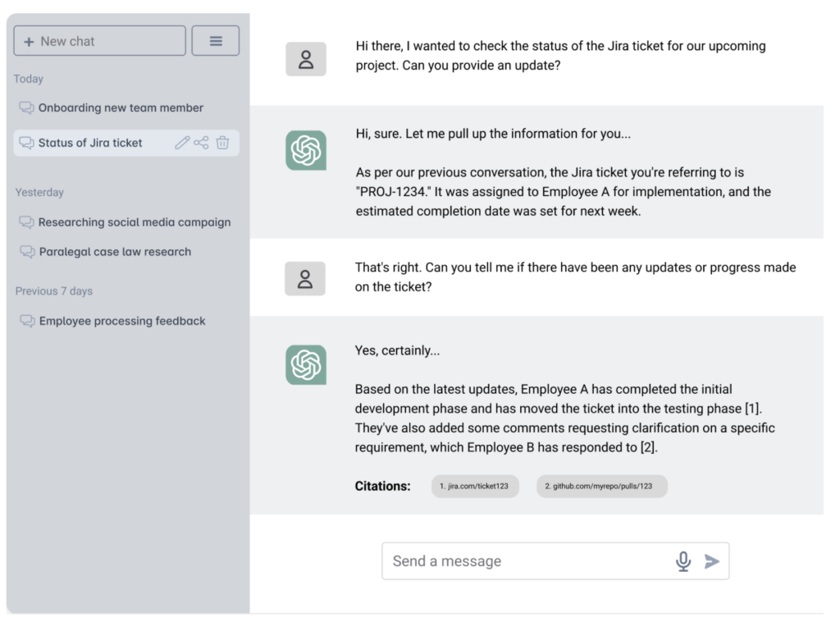Screen dimensions: 840x626
Task: Click the second user avatar icon
Action: point(305,279)
